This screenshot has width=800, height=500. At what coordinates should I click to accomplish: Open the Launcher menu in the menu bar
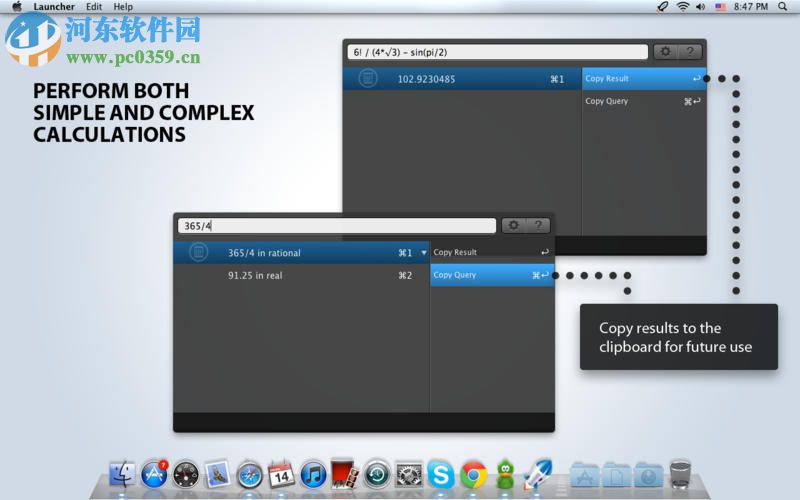54,7
